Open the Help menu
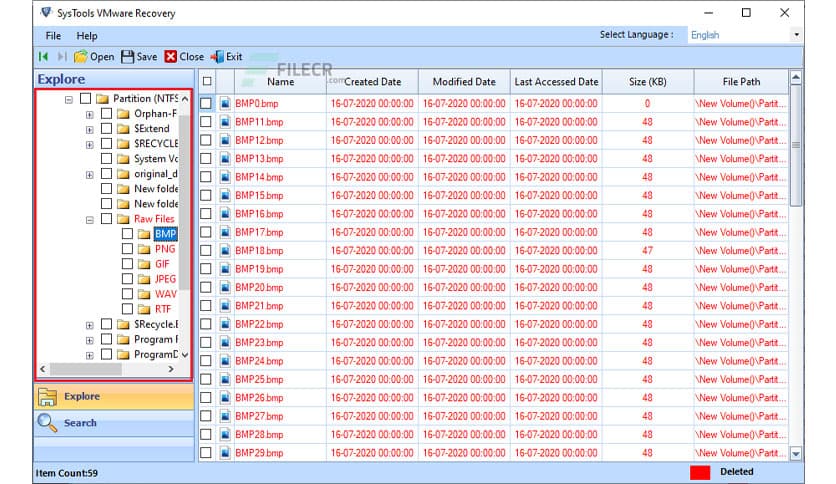 click(86, 36)
